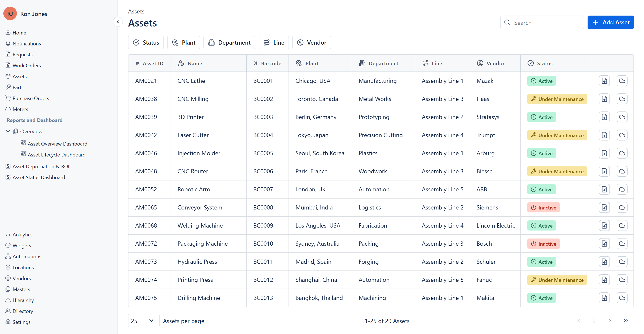Click the RJ user avatar
The width and height of the screenshot is (644, 334).
(x=10, y=14)
